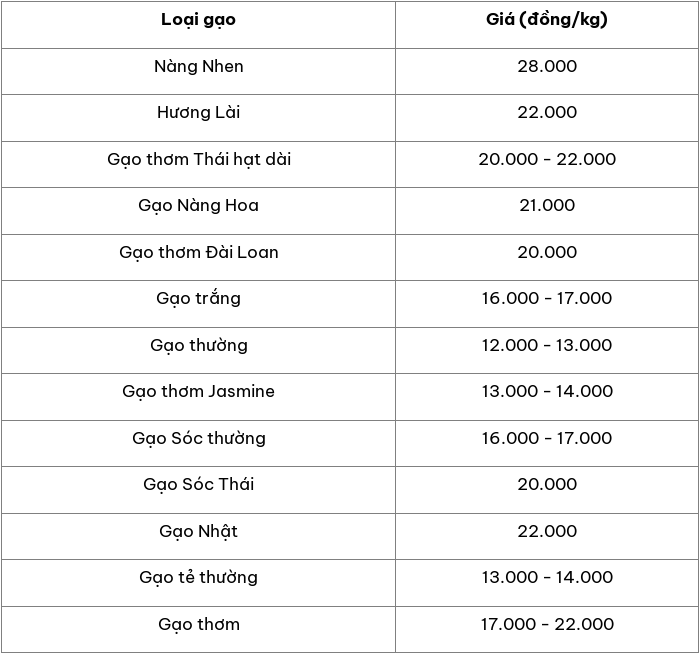
Task: Select the 'Gạo thơm Jasmine' cell
Action: pyautogui.click(x=198, y=397)
